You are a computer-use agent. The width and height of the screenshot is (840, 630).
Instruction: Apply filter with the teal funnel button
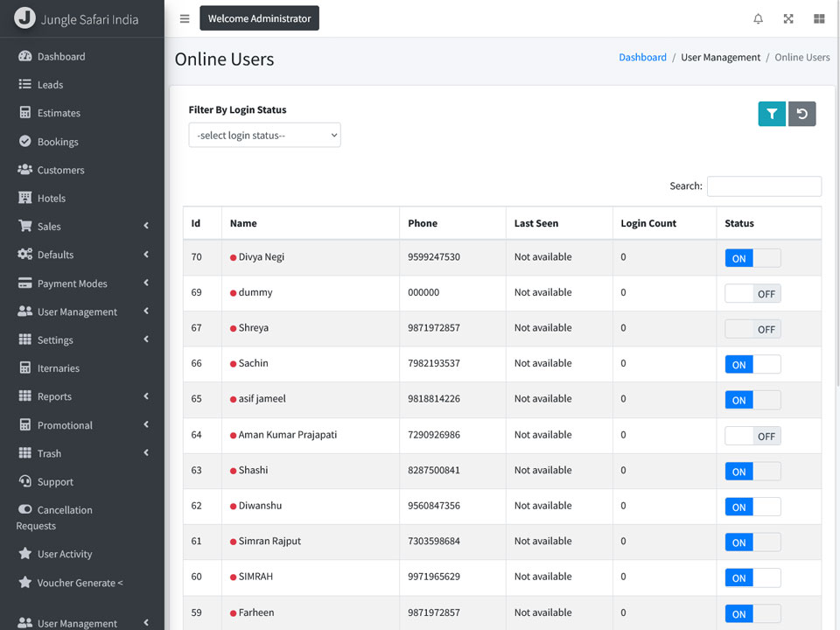coord(772,114)
